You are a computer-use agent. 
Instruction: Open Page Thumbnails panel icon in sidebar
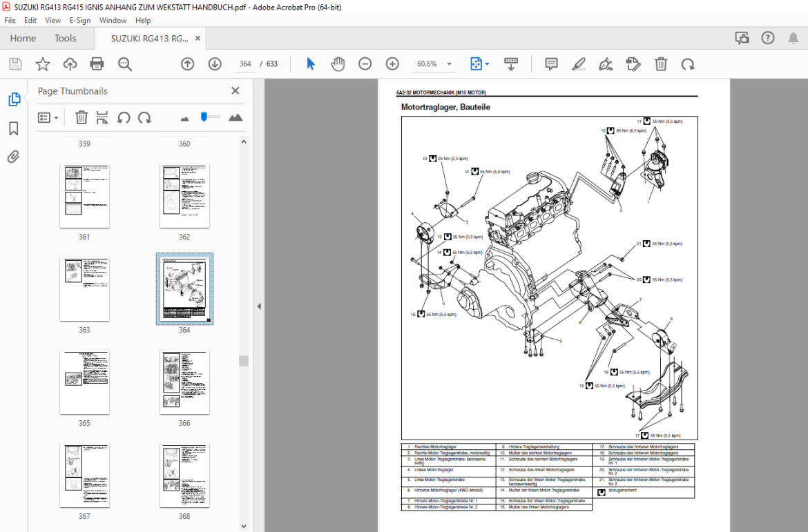pos(14,99)
